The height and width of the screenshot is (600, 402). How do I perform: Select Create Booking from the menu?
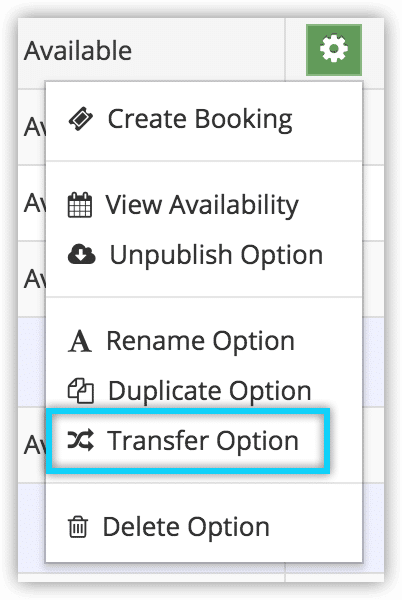204,120
